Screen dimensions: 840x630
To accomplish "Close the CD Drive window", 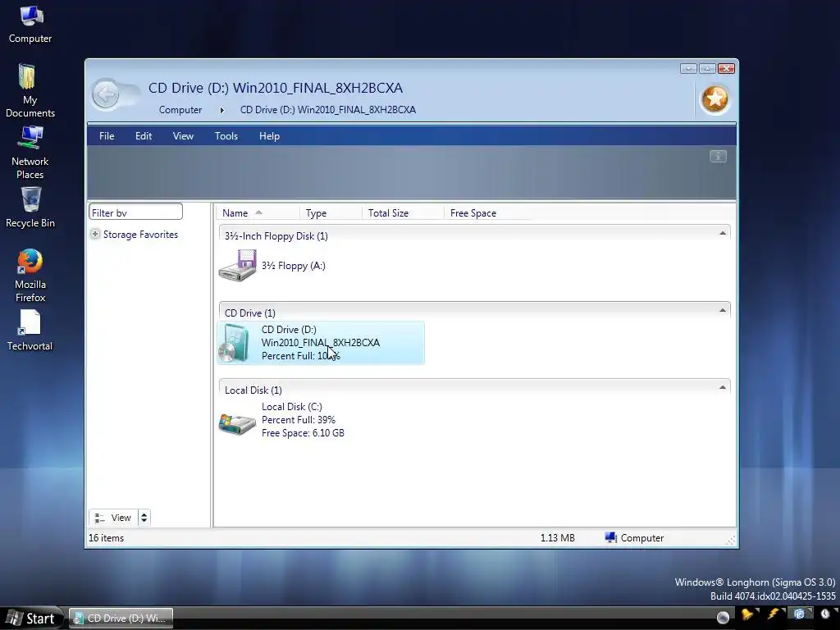I will [x=726, y=69].
